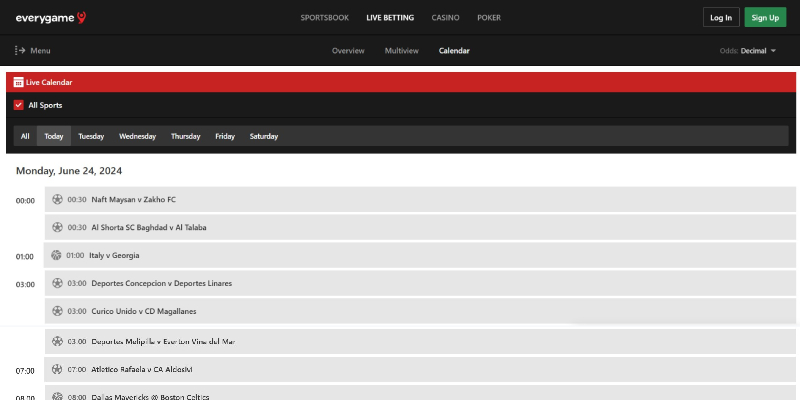Viewport: 800px width, 400px height.
Task: Open Italy v Georgia event
Action: coord(419,255)
